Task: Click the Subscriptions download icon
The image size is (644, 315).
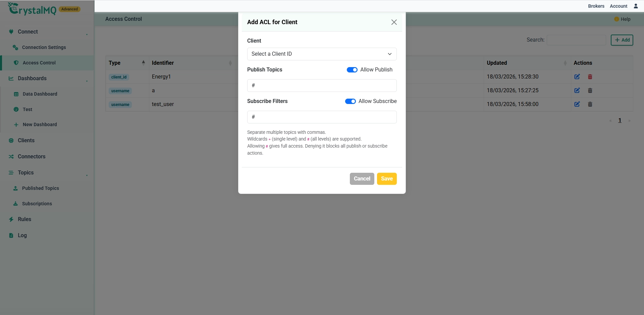Action: [15, 204]
